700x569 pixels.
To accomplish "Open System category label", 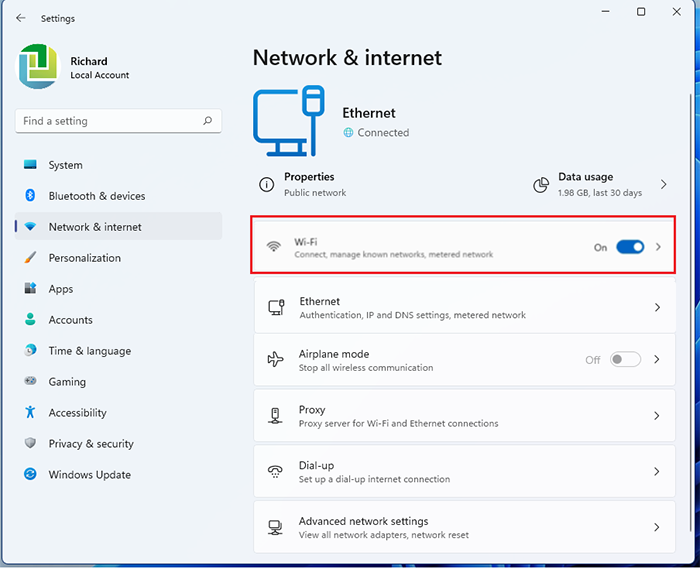I will 66,165.
